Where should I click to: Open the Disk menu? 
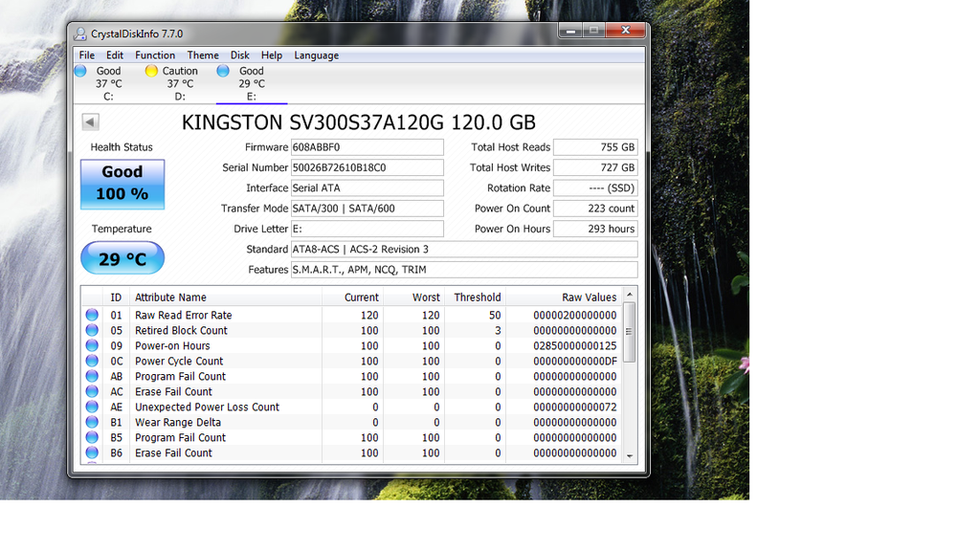(240, 55)
